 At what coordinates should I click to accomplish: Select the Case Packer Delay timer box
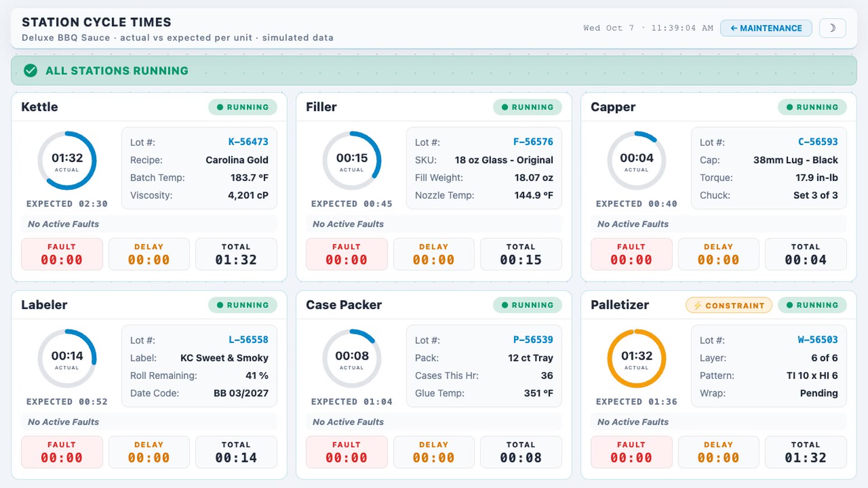point(434,452)
